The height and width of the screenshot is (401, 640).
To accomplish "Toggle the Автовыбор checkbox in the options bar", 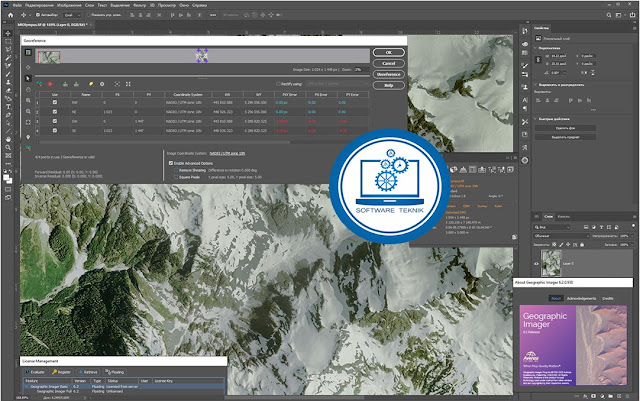I will [38, 15].
